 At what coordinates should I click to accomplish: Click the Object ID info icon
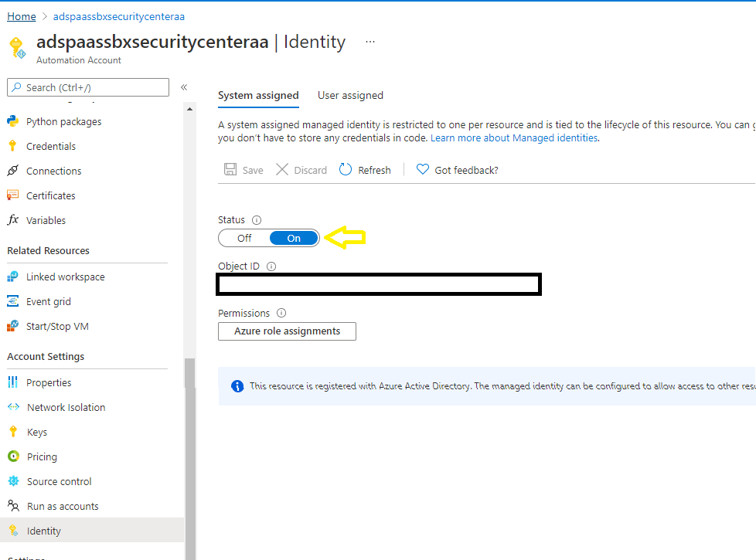click(x=271, y=266)
